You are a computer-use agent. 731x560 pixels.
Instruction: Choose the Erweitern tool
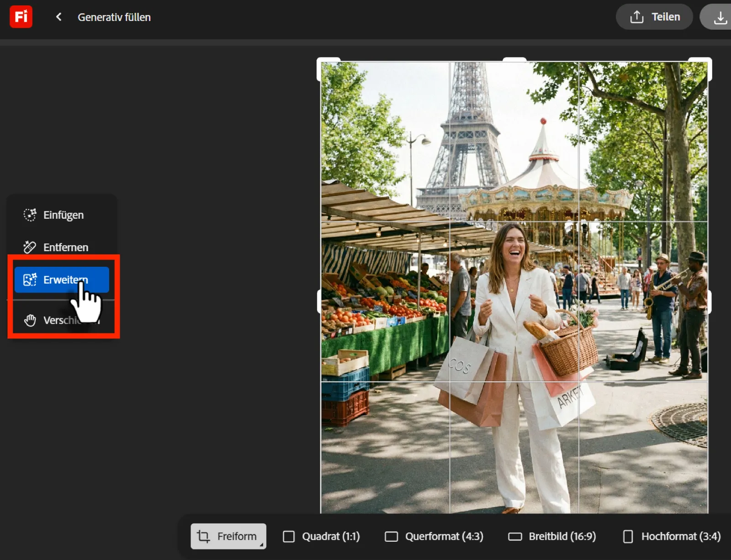point(61,280)
